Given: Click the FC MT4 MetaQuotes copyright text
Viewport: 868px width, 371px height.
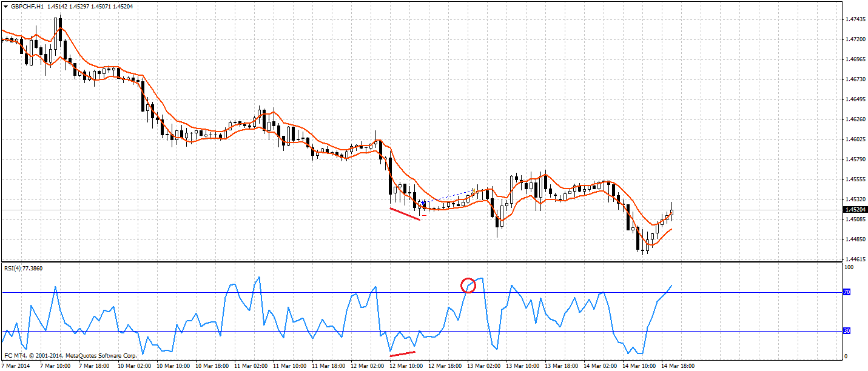Looking at the screenshot, I should tap(70, 356).
